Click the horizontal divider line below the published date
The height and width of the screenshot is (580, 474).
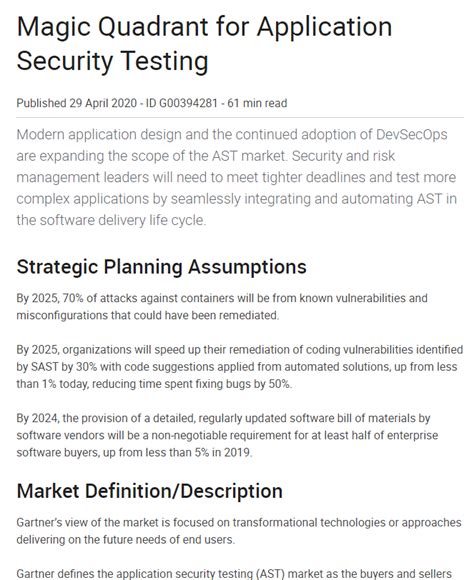coord(240,118)
